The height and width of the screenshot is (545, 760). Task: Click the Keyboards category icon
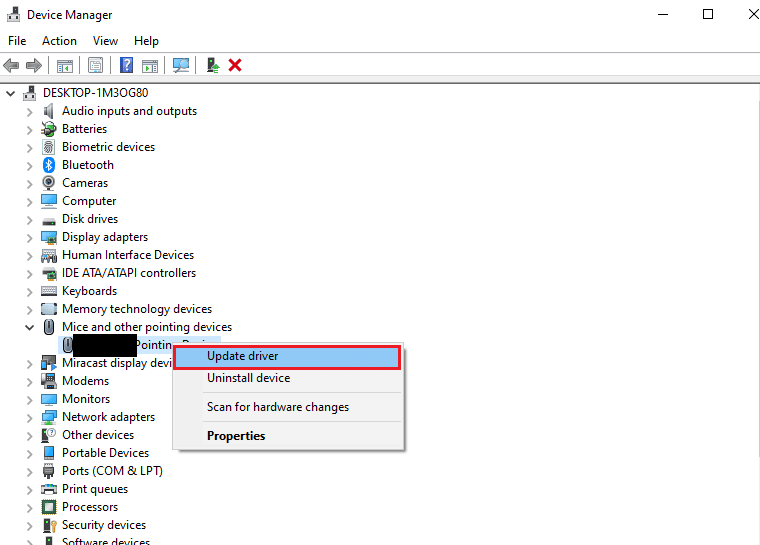[48, 291]
